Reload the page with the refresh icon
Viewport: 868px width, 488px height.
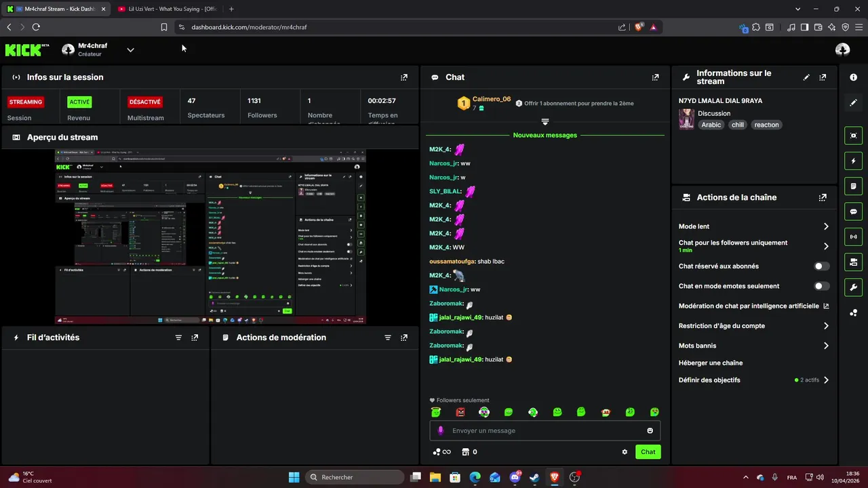[36, 27]
